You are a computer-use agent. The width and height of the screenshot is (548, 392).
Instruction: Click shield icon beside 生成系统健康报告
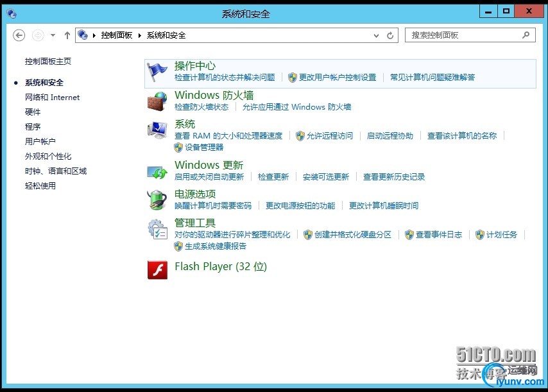tap(178, 246)
